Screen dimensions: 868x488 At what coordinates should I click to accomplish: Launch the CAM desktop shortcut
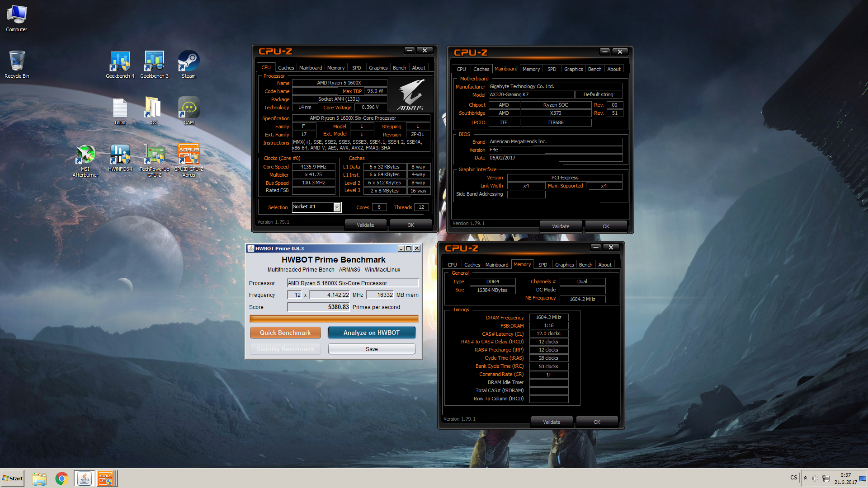pyautogui.click(x=189, y=111)
